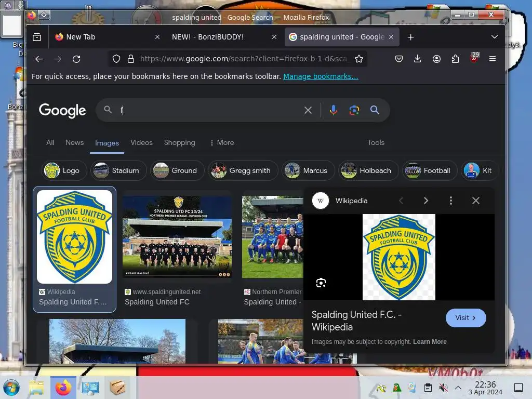The height and width of the screenshot is (399, 532).
Task: Click the Visit button for Wikipedia
Action: click(466, 318)
